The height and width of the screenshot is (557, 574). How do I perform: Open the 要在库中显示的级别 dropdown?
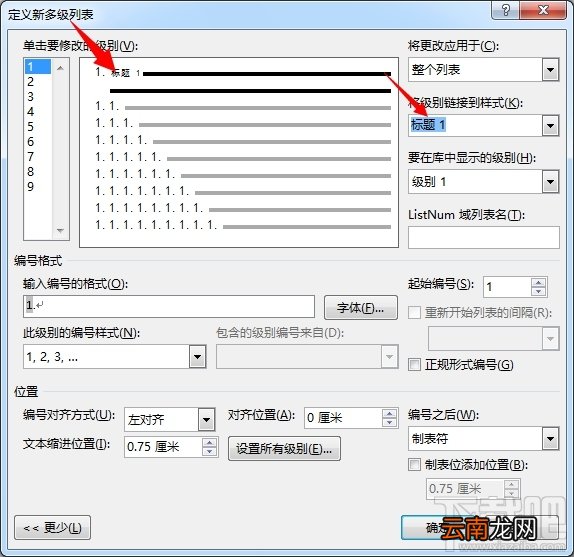coord(550,182)
